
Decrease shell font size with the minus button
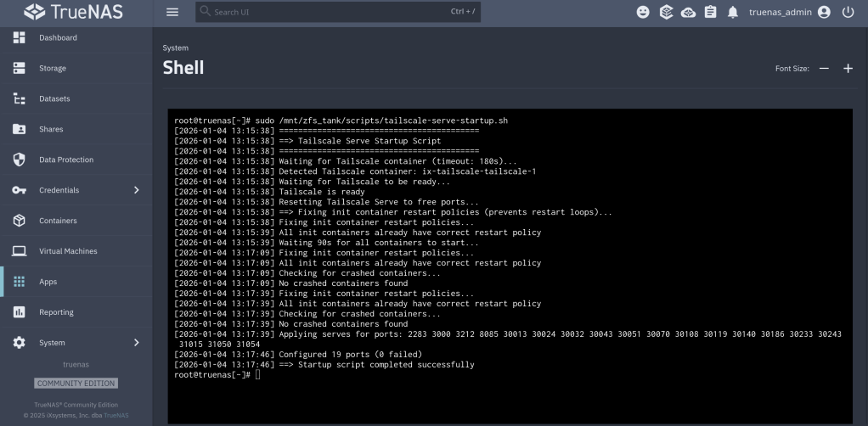[x=824, y=69]
